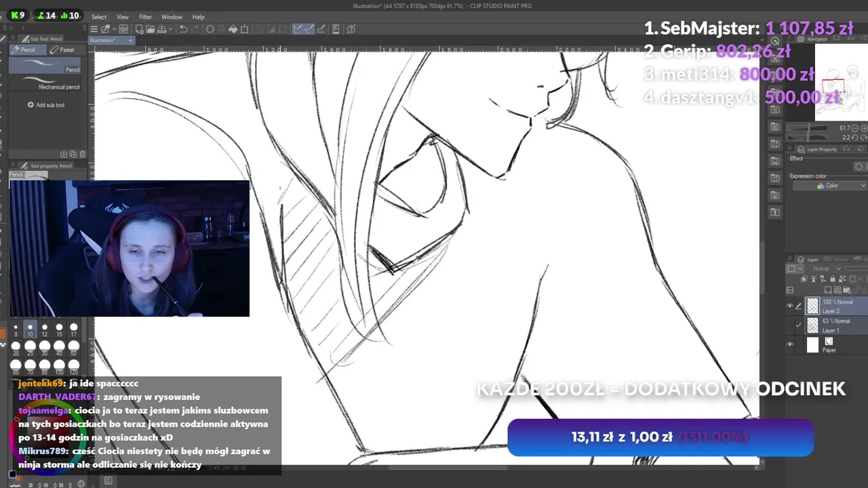Open the Navigator panel menu
The image size is (868, 488).
pyautogui.click(x=789, y=38)
